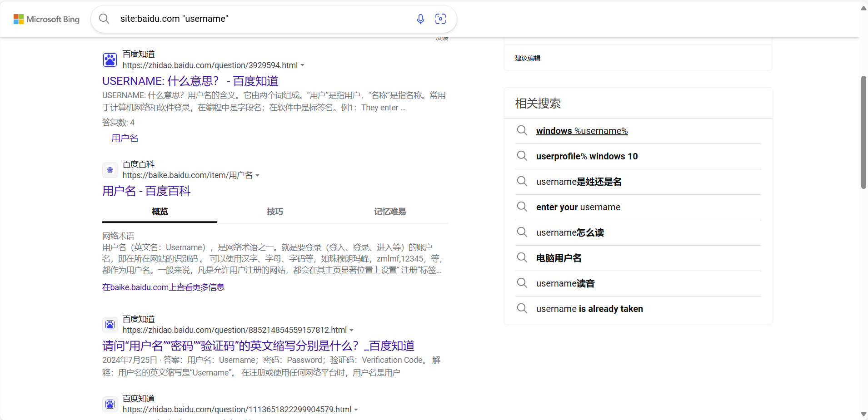Viewport: 868px width, 420px height.
Task: Select the 概览 tab
Action: (x=160, y=212)
